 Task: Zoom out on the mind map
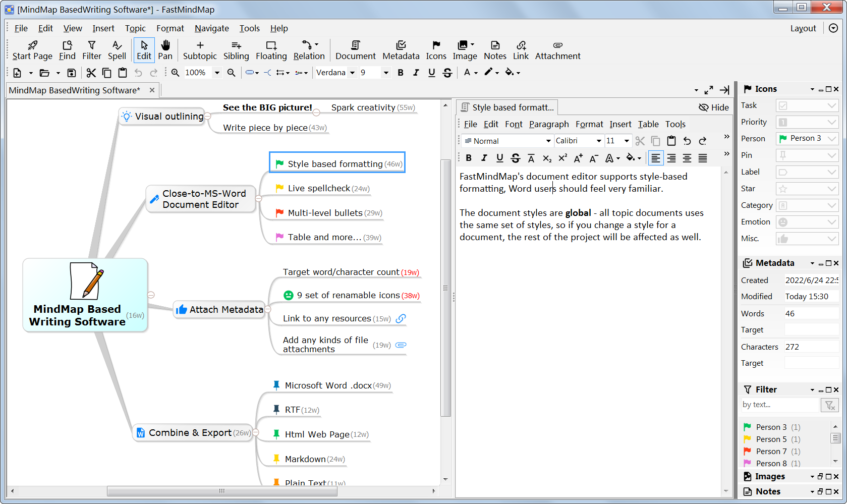231,73
